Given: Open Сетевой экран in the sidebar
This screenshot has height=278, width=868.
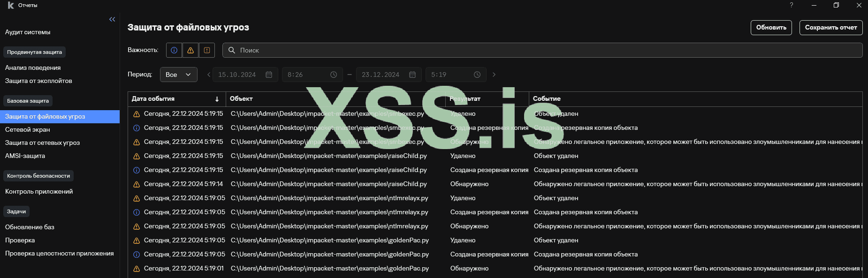Looking at the screenshot, I should pos(28,129).
